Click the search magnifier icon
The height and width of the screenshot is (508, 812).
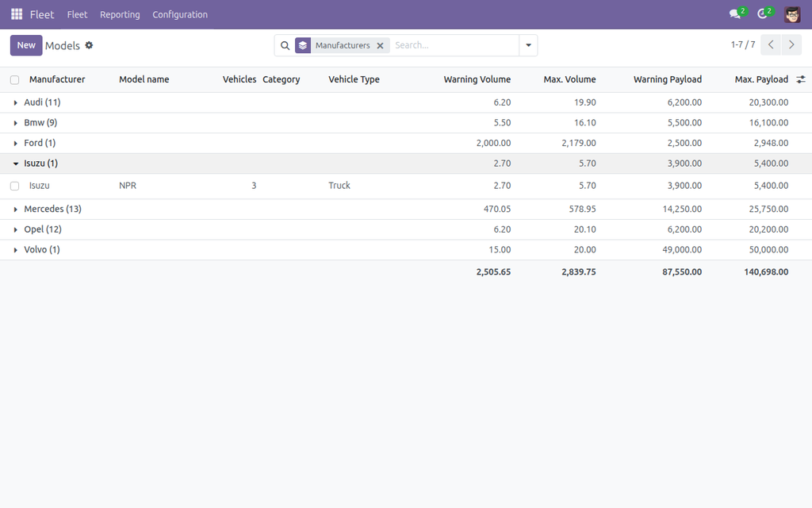[x=285, y=45]
